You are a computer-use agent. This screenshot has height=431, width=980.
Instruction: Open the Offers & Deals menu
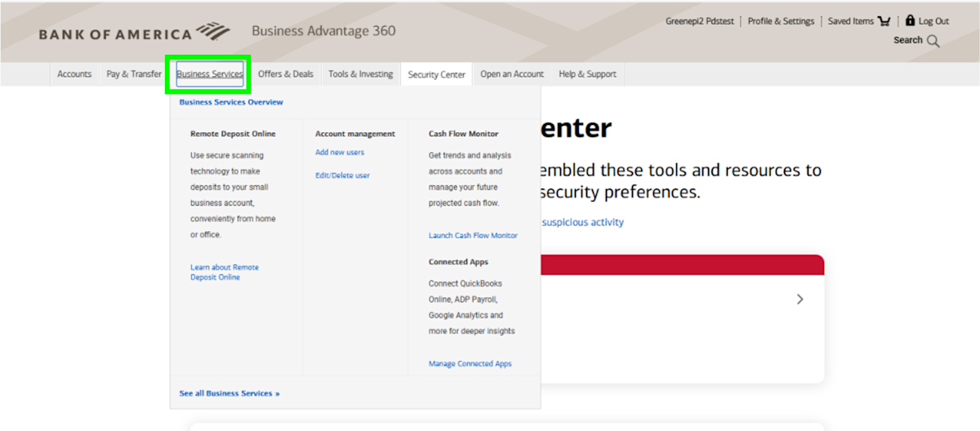point(286,74)
